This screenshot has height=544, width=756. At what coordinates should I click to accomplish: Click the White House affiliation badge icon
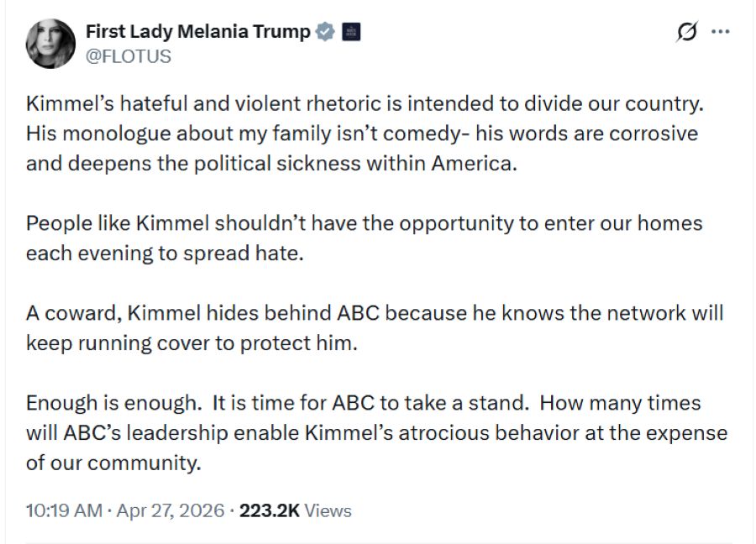(352, 33)
